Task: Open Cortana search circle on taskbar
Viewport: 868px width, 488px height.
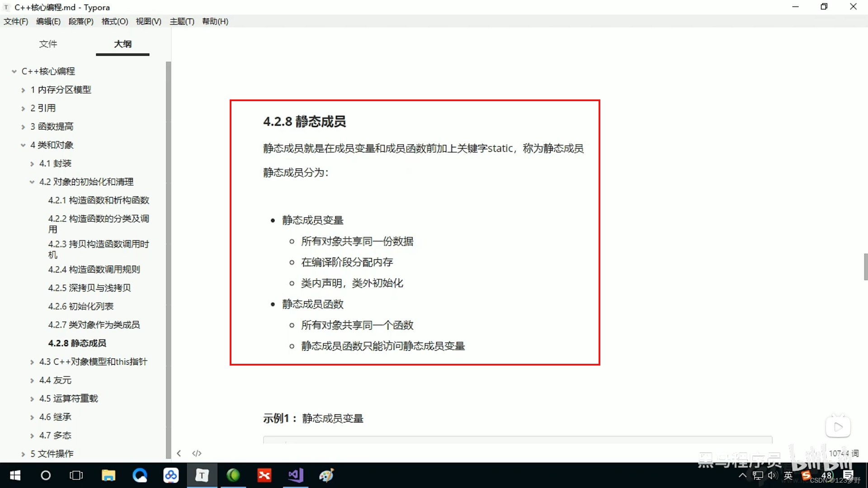Action: (46, 475)
